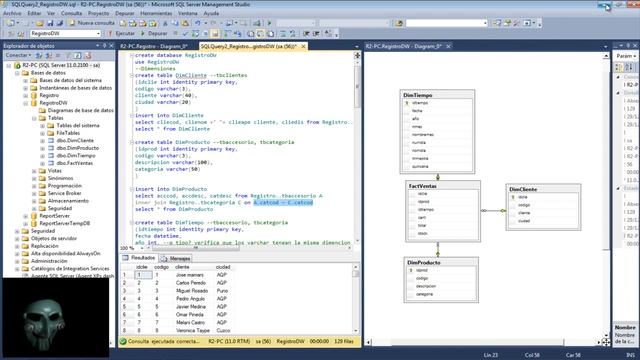The width and height of the screenshot is (640, 360).
Task: Click the last icon in Object Explorer toolbar
Action: (88, 55)
